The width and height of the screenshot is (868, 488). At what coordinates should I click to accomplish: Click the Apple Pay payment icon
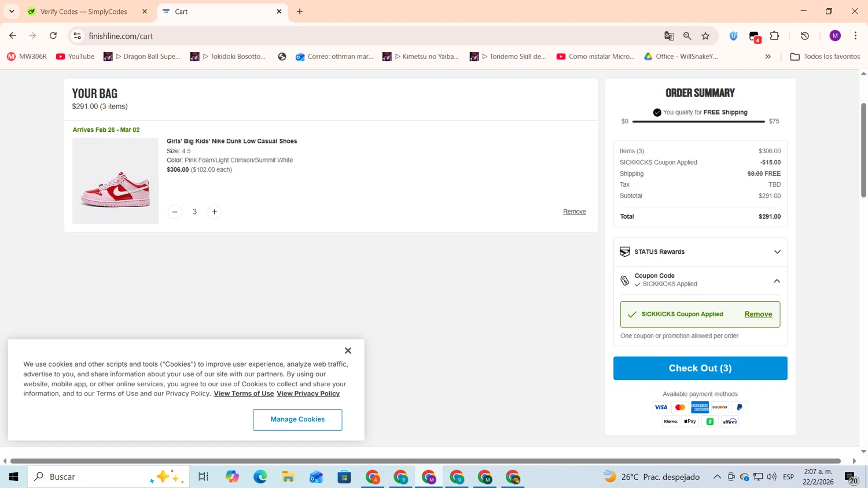(690, 422)
